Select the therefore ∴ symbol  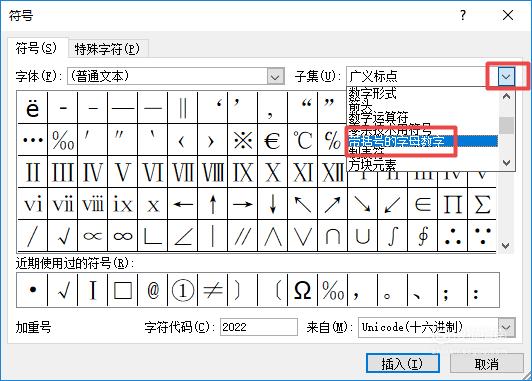452,236
